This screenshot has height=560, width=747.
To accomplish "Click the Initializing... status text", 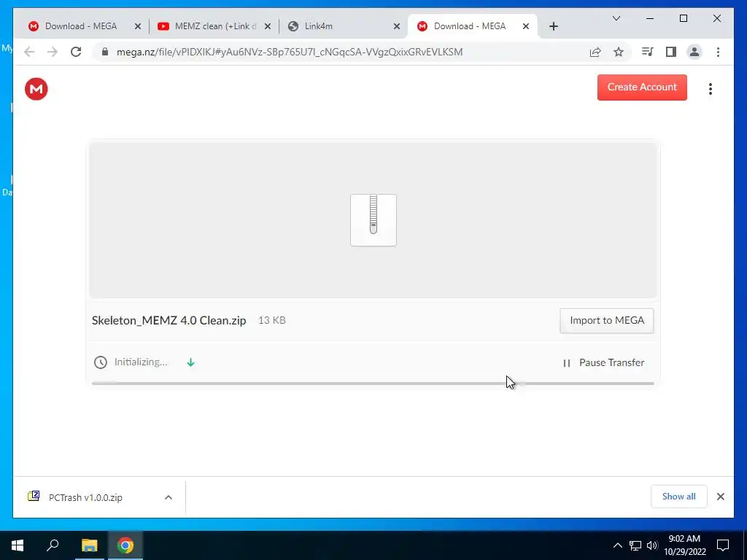I will [x=141, y=362].
